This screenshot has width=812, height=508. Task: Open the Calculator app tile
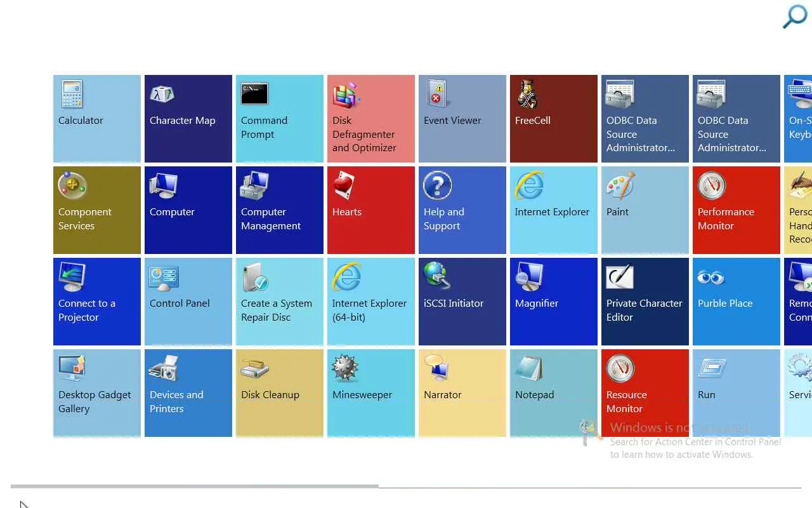point(97,119)
